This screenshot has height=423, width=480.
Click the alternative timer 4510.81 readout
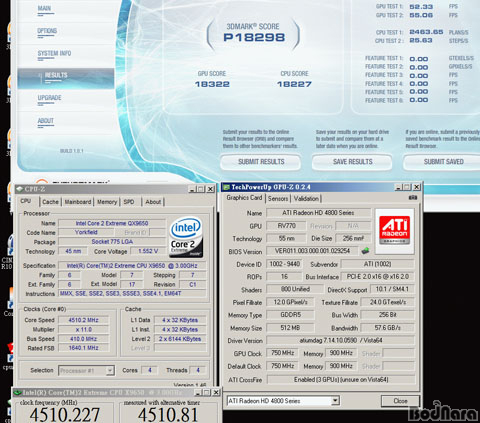point(168,415)
